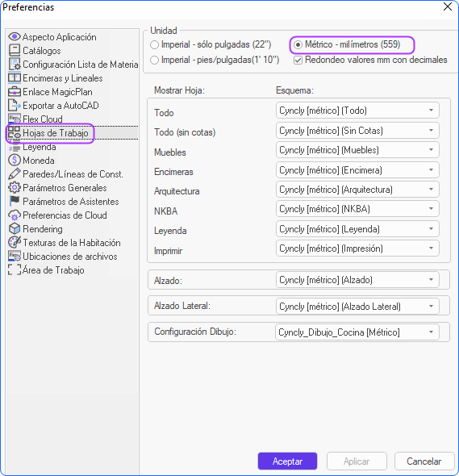Open Preferencias de Cloud section
Viewport: 459px width, 476px height.
pyautogui.click(x=65, y=215)
